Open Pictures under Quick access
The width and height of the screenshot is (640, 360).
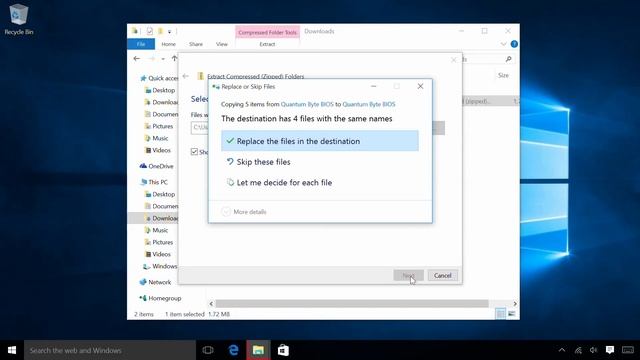[x=159, y=126]
